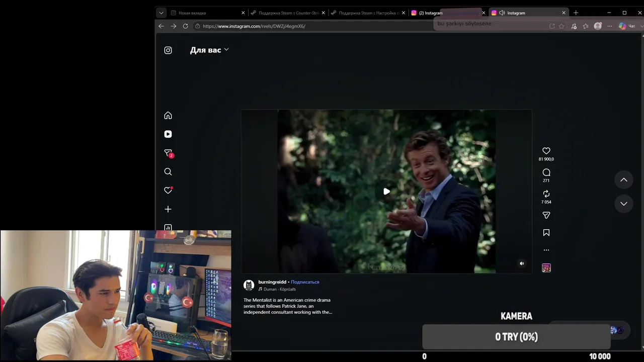
Task: Click the 0 TRY (0%) donation goal bar
Action: [516, 337]
